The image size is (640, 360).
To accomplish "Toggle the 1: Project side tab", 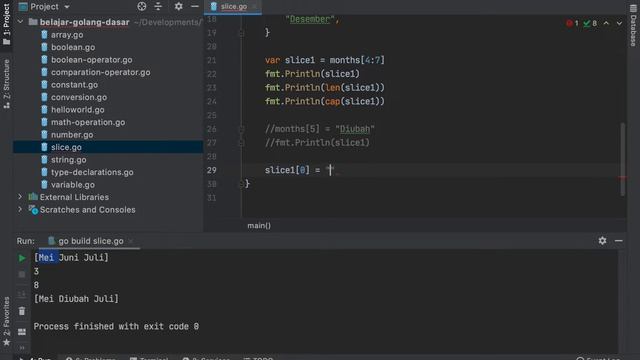I will click(x=6, y=24).
